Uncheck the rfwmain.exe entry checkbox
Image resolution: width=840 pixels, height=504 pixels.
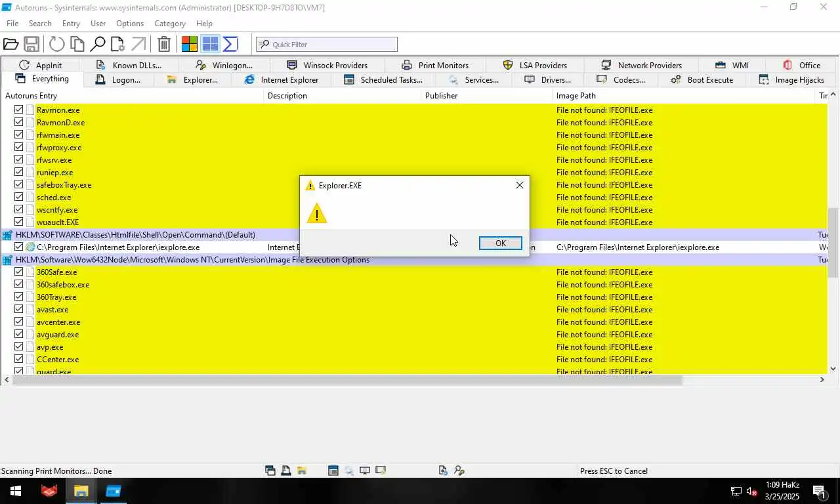[x=19, y=135]
